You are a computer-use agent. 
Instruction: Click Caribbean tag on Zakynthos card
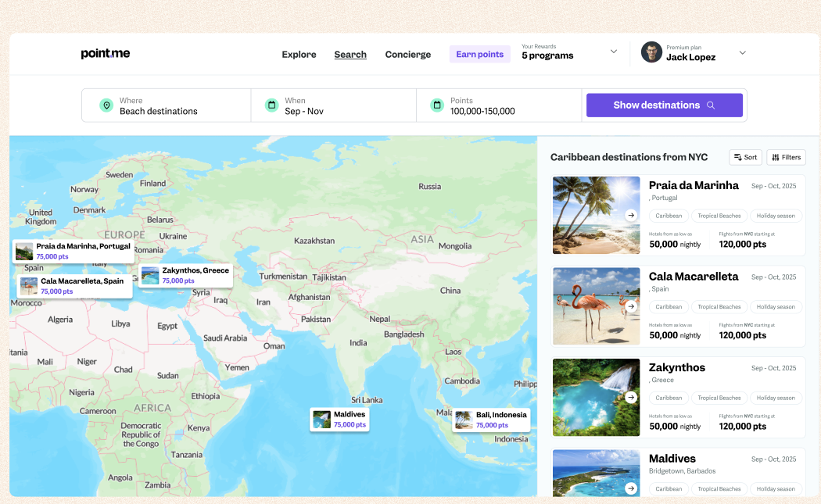click(x=669, y=398)
